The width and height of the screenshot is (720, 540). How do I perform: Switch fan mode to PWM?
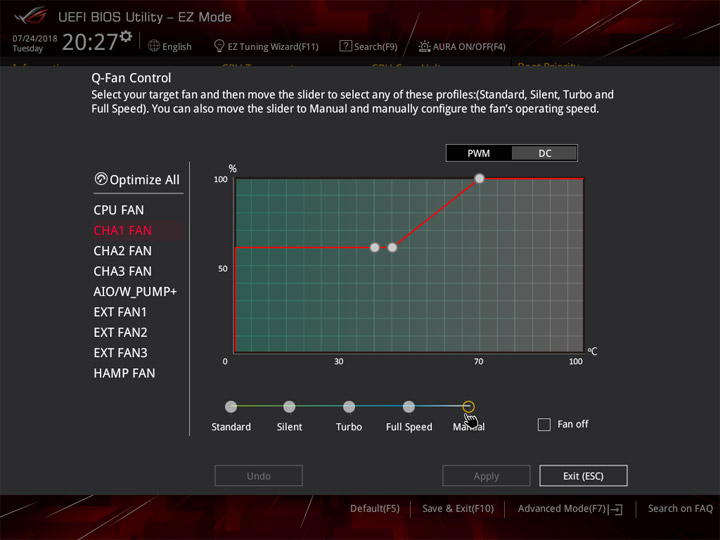click(478, 153)
